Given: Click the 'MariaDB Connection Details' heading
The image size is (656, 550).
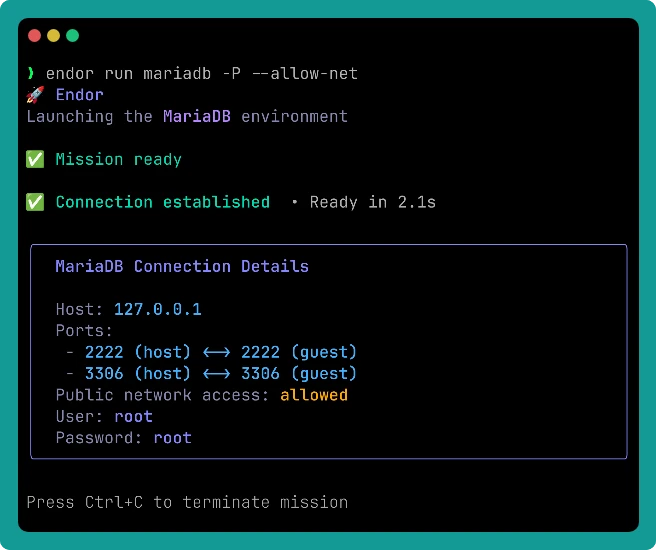Looking at the screenshot, I should pyautogui.click(x=182, y=267).
